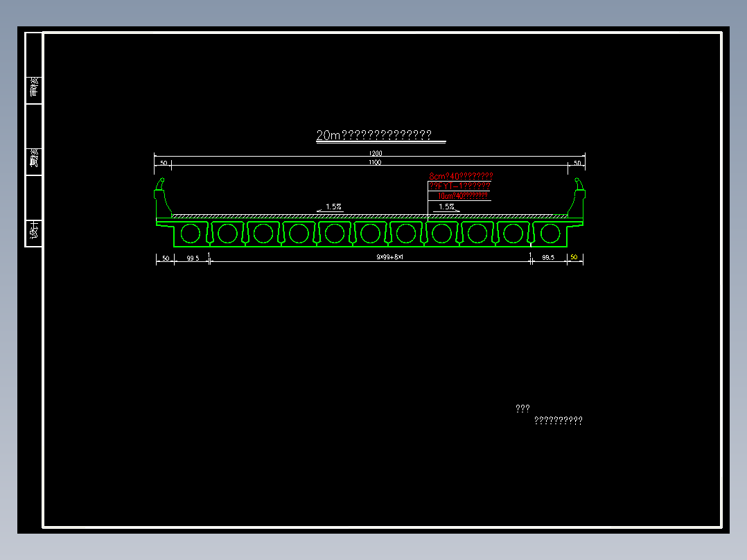Click the short "???" note heading

pos(522,408)
